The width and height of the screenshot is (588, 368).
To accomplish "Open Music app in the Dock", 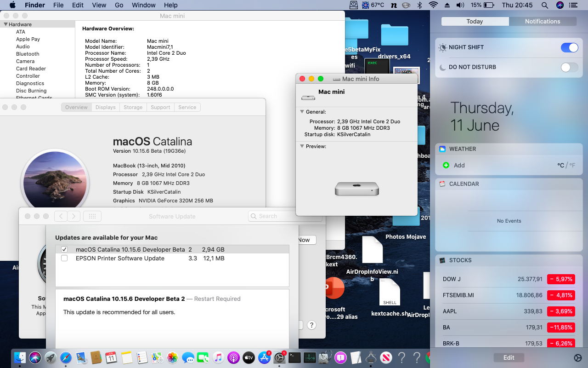I will 218,357.
